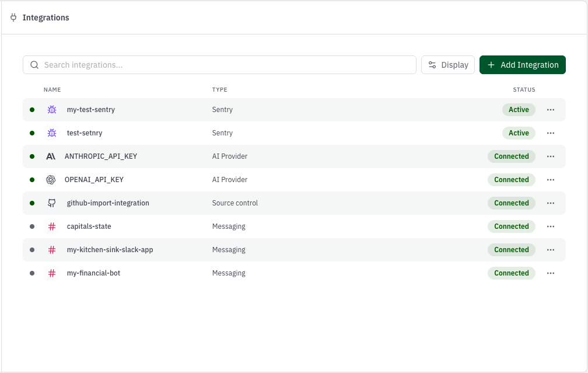This screenshot has width=588, height=373.
Task: Click the plug icon beside Integrations title
Action: (13, 18)
